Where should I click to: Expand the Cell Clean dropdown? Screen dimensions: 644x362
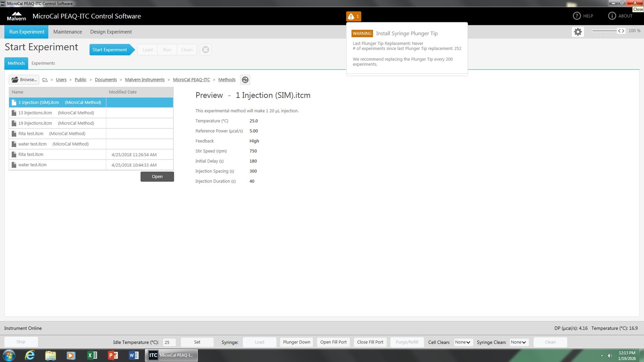pyautogui.click(x=463, y=342)
